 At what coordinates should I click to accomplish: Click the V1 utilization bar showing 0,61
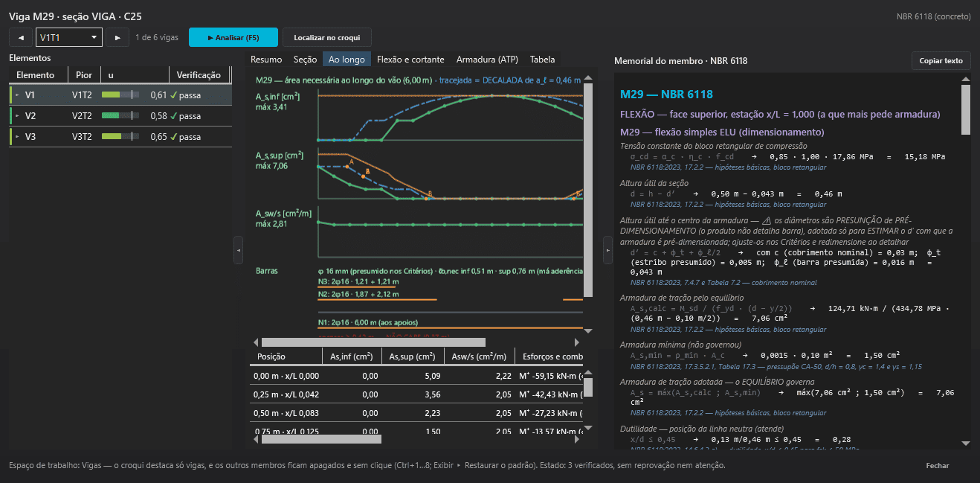pyautogui.click(x=120, y=95)
